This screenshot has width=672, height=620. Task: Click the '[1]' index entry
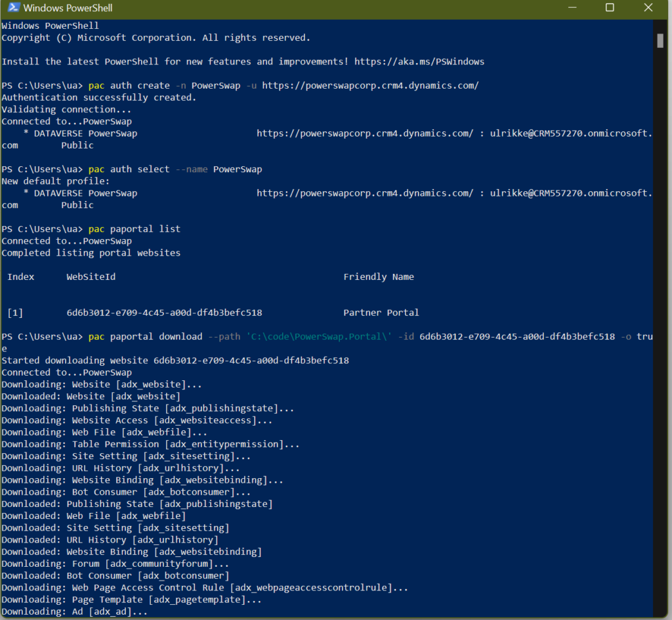pyautogui.click(x=15, y=313)
